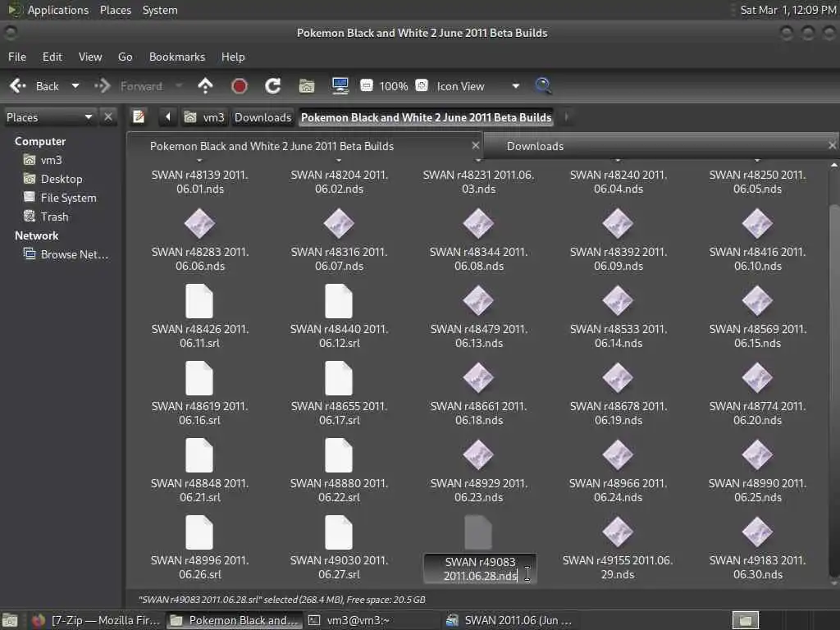Select SWAN r48996 2011.06.26.srl file icon
Screen dimensions: 840x630
tap(199, 532)
